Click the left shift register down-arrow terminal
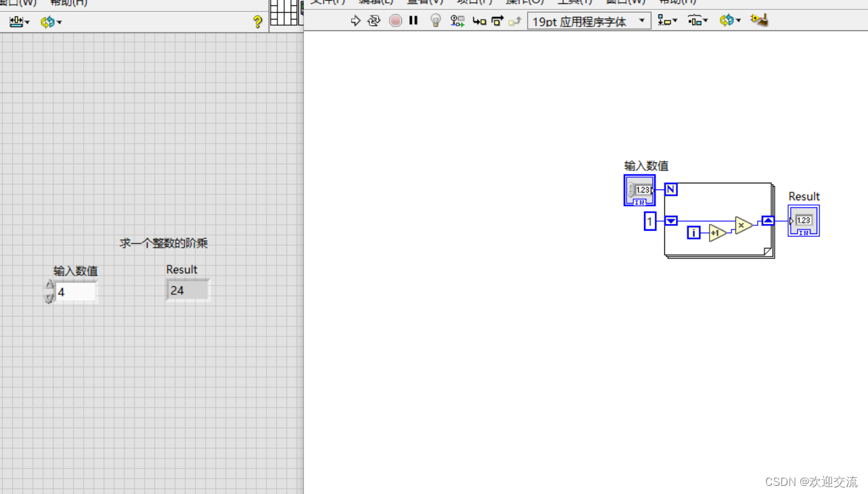Image resolution: width=868 pixels, height=494 pixels. pos(671,221)
